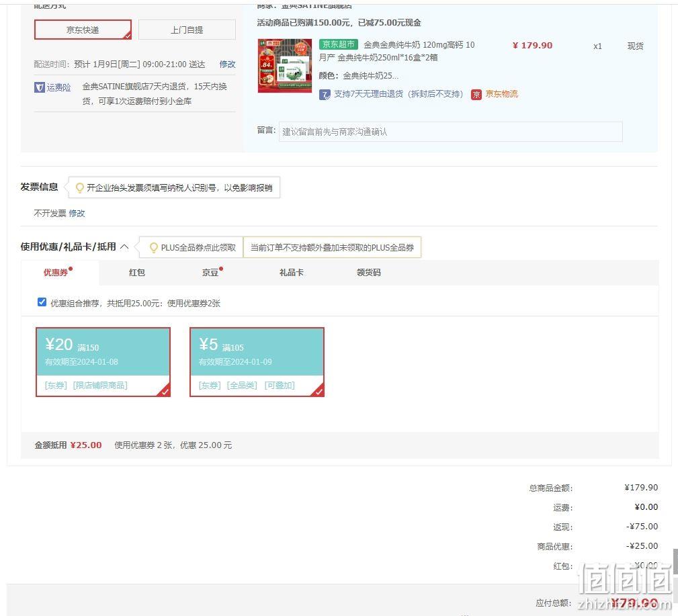Click PLUS全品券点此领取 link
Screen dimensions: 678x616
(x=198, y=247)
